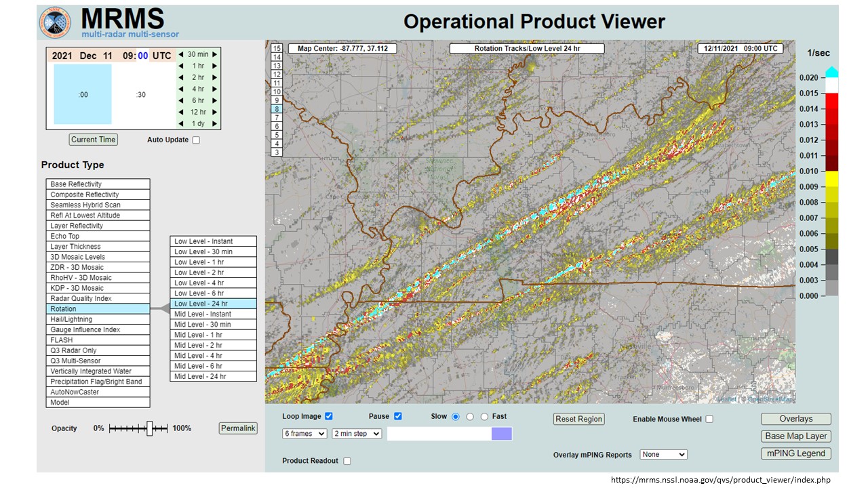Click the Reset Region button
This screenshot has width=868, height=488.
tap(578, 419)
